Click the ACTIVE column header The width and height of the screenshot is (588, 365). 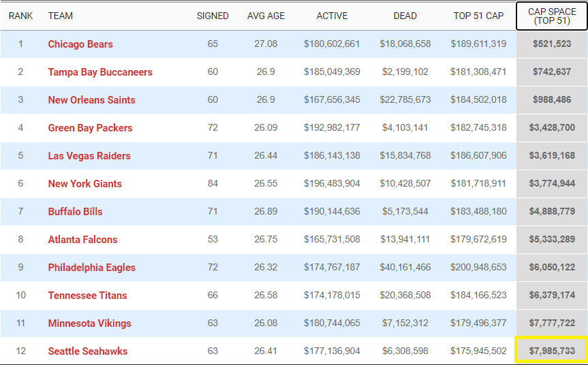click(332, 16)
